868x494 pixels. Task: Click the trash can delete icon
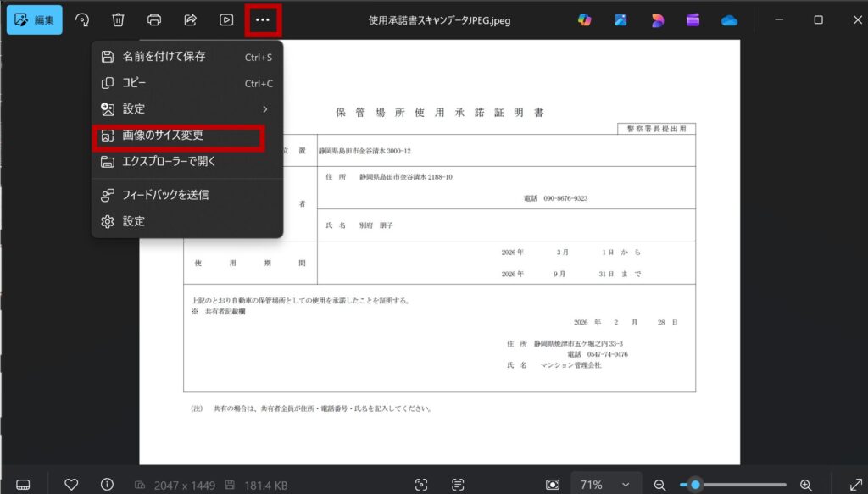point(119,19)
